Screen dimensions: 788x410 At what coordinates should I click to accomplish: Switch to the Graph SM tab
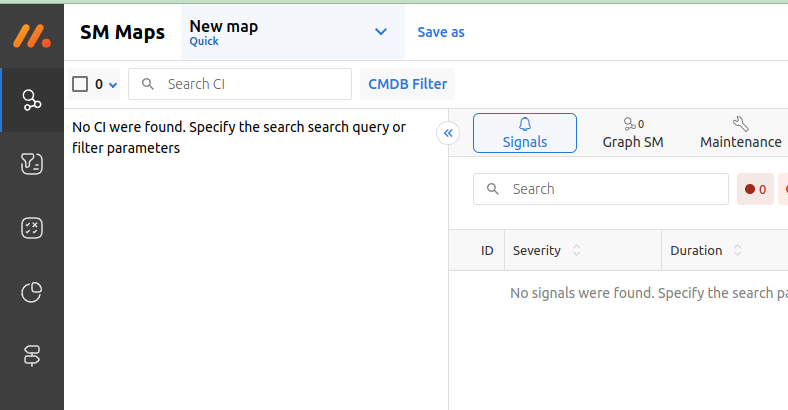pyautogui.click(x=633, y=133)
